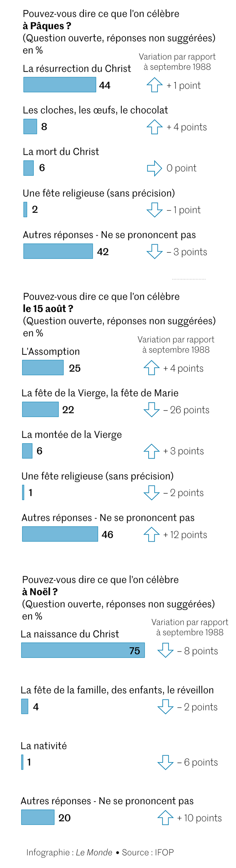Click the Autres réponses bar showing 20
Screen dimensions: 236x868
pos(38,817)
